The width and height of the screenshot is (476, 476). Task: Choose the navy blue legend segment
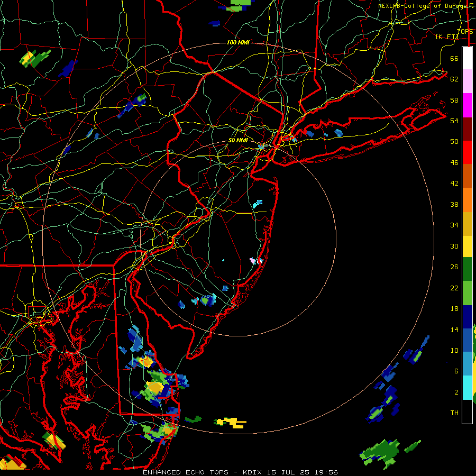[x=467, y=317]
